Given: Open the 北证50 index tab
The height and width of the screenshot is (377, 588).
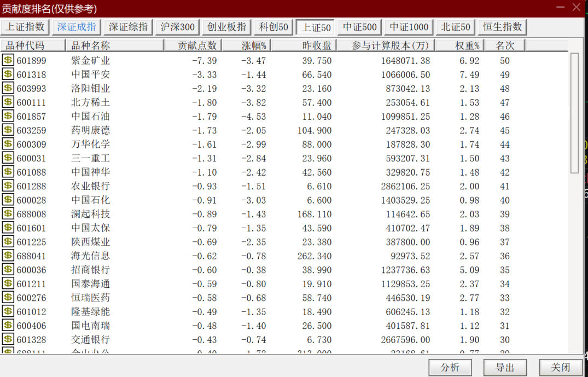Looking at the screenshot, I should click(x=456, y=27).
